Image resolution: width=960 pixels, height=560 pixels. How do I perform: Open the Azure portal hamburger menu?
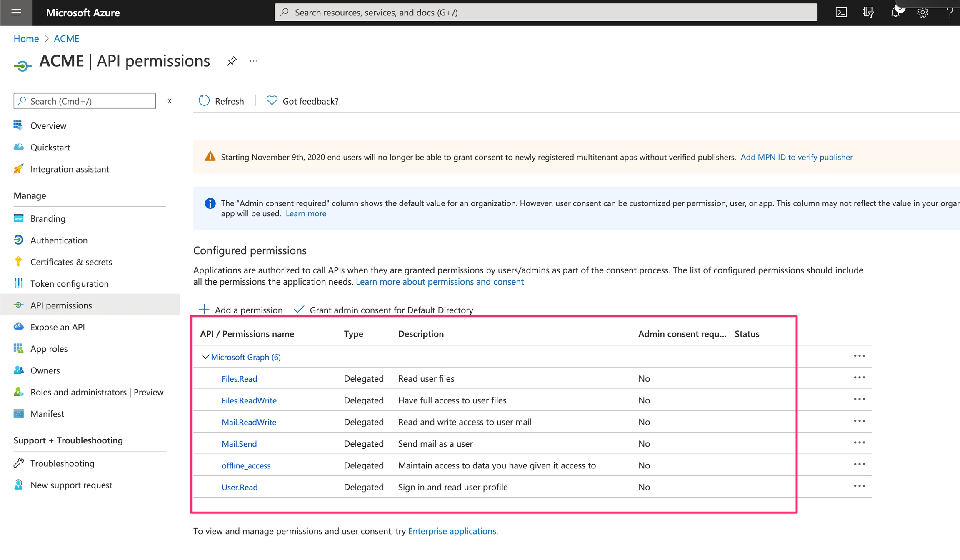pyautogui.click(x=16, y=12)
